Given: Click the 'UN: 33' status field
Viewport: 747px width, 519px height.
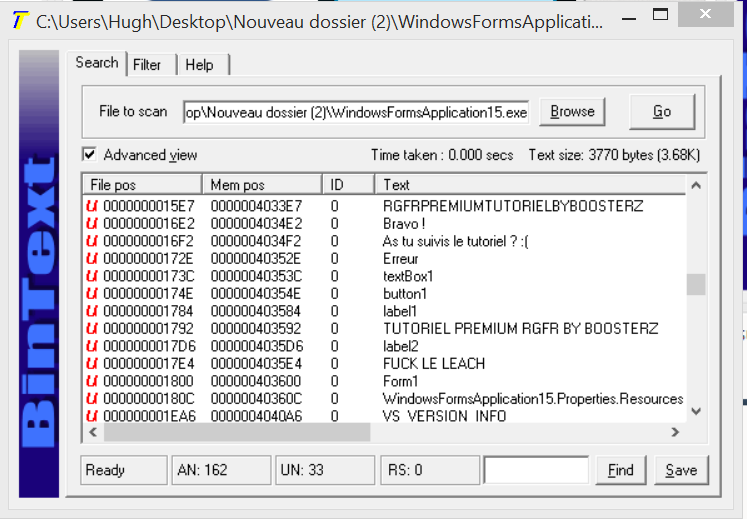Looking at the screenshot, I should click(325, 470).
